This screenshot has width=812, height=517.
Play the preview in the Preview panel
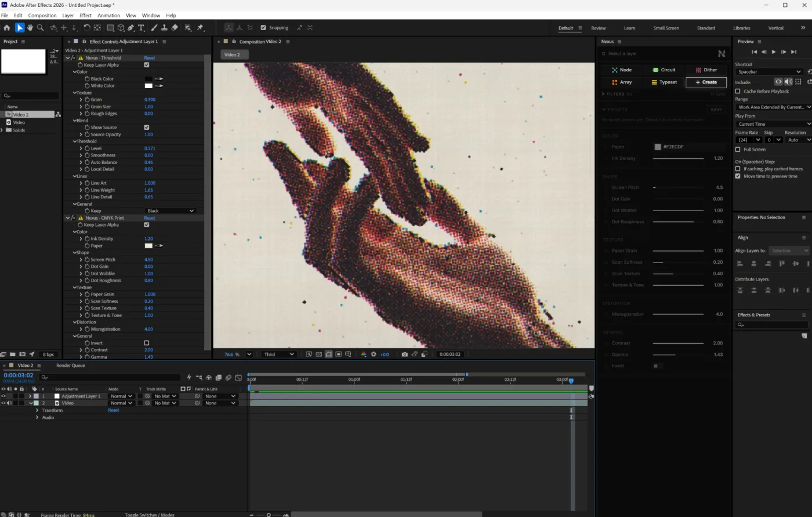click(774, 52)
